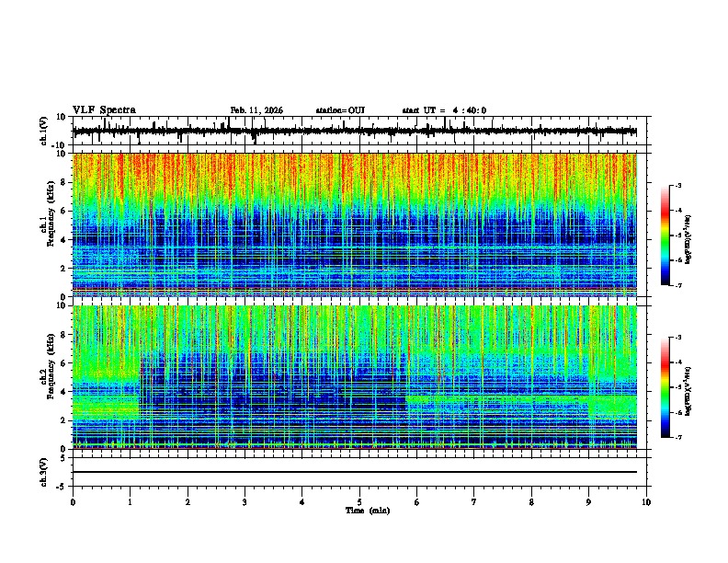The width and height of the screenshot is (728, 563).
Task: Click the log(PSD) label beside the ch.2 color bar
Action: (688, 391)
